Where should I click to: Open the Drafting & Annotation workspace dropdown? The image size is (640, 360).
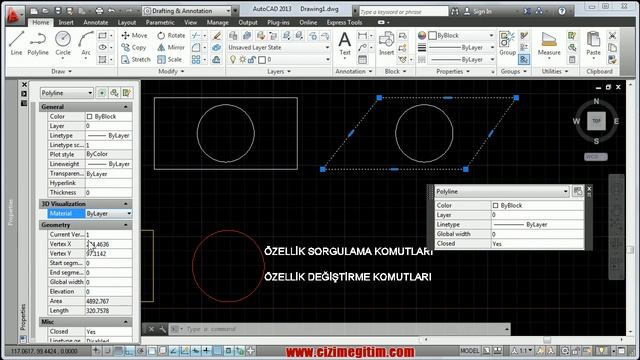[188, 11]
